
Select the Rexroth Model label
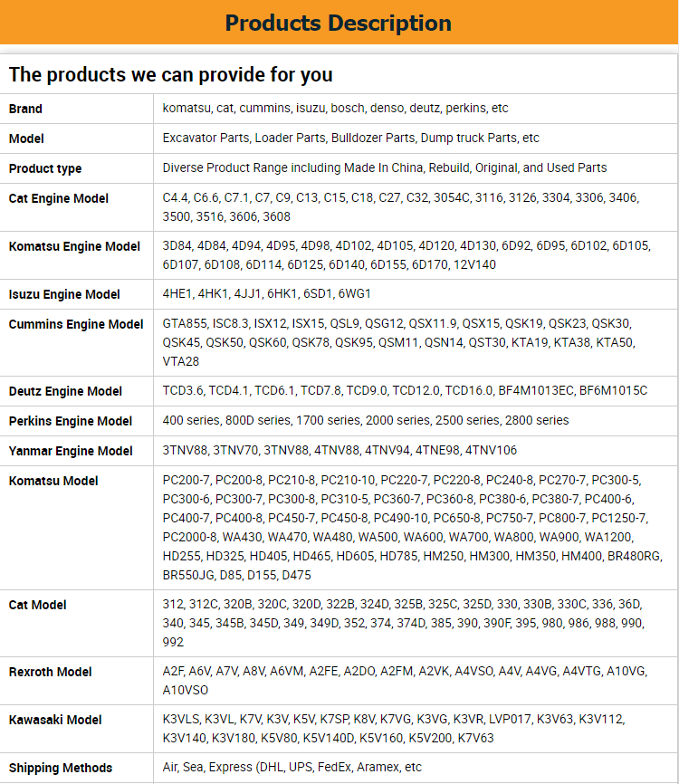51,672
